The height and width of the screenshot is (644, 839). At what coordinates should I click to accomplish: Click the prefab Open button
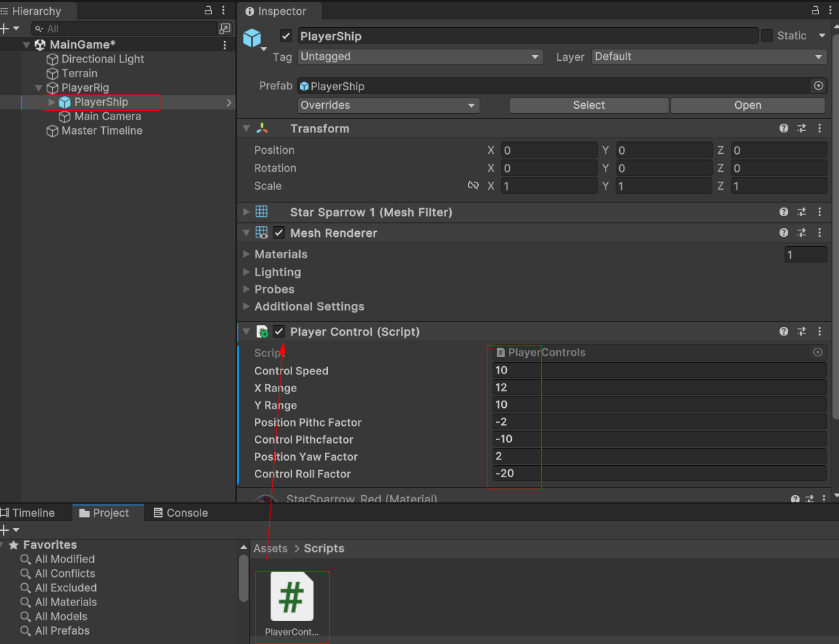click(747, 105)
